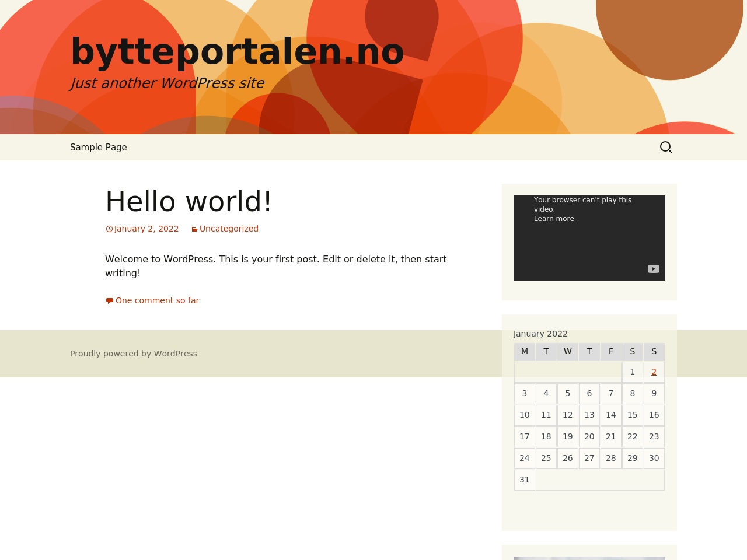Screen dimensions: 747x560
Task: Click the January 2022 calendar caption
Action: click(x=540, y=334)
